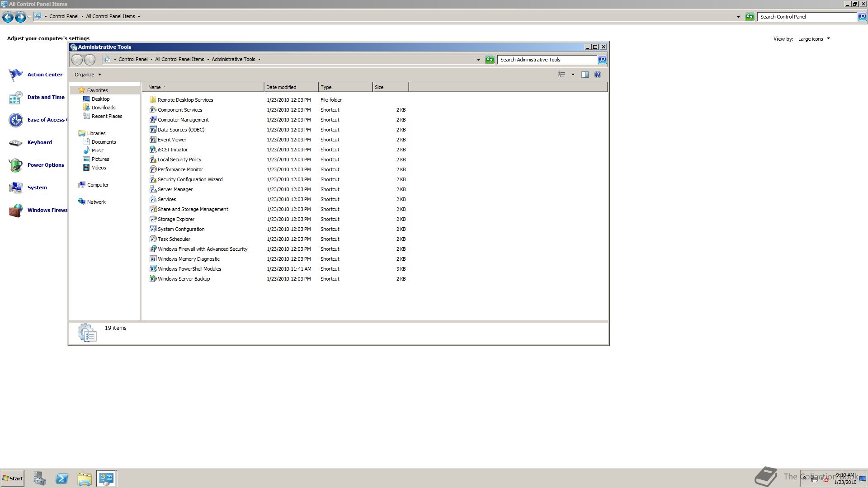This screenshot has height=488, width=868.
Task: Select Network in the navigation pane
Action: tap(96, 202)
